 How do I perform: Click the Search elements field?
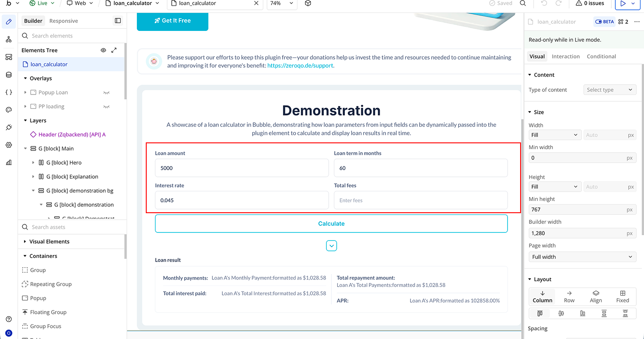[72, 36]
